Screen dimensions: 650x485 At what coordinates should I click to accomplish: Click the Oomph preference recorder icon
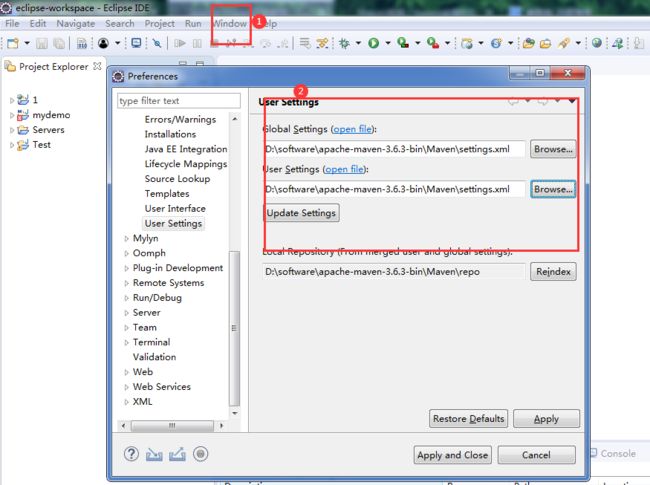pyautogui.click(x=201, y=454)
